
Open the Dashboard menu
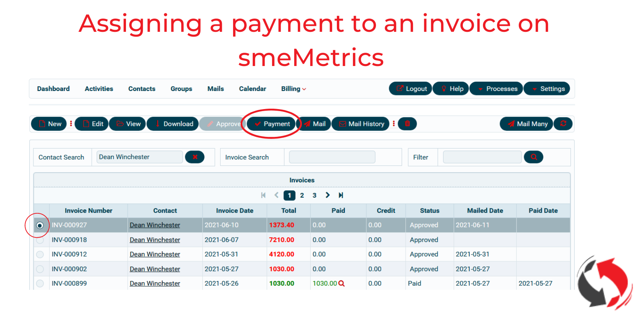[53, 89]
